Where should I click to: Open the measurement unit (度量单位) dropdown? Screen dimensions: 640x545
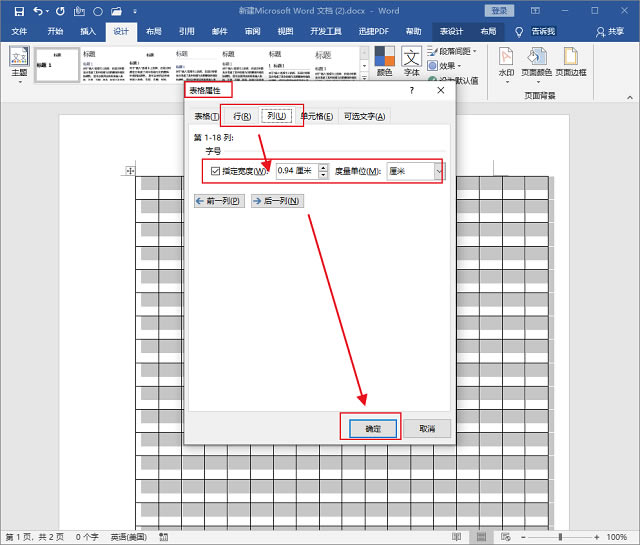tap(438, 171)
